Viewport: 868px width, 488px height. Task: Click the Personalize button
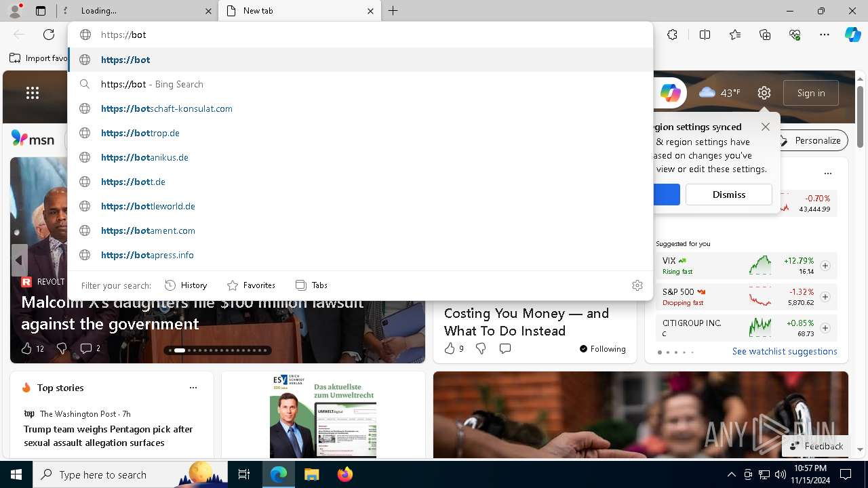[810, 140]
